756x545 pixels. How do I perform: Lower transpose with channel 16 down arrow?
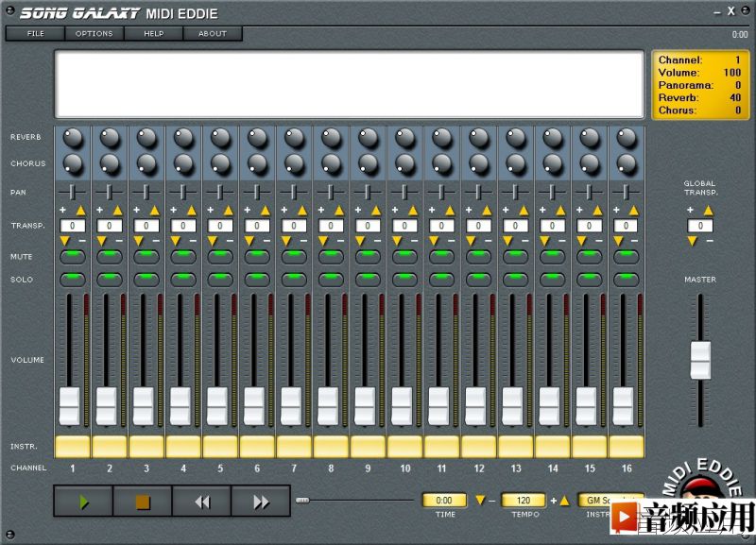pyautogui.click(x=618, y=241)
